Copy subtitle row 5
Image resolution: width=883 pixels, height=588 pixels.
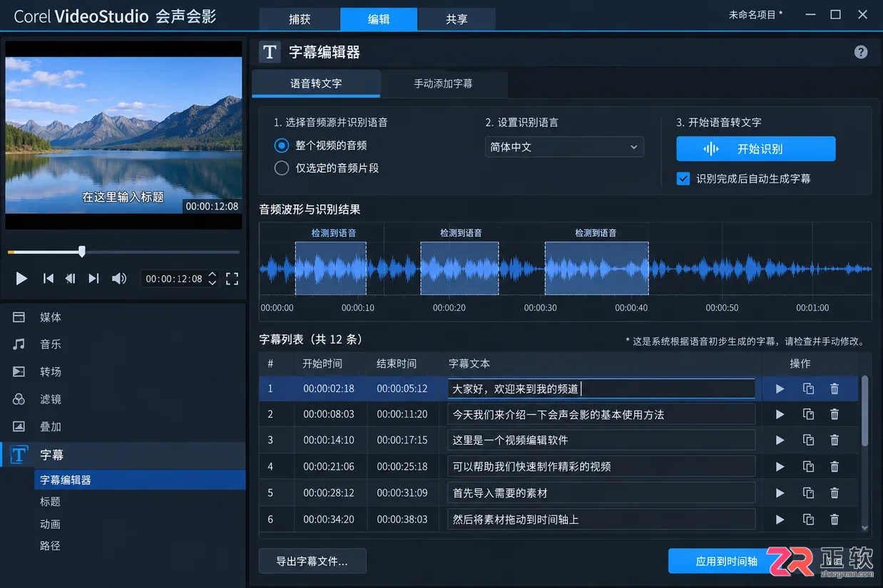click(808, 493)
